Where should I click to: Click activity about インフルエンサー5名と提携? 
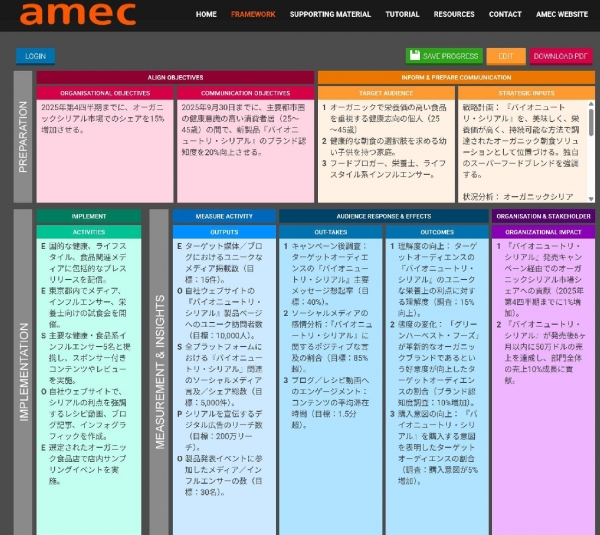point(86,358)
